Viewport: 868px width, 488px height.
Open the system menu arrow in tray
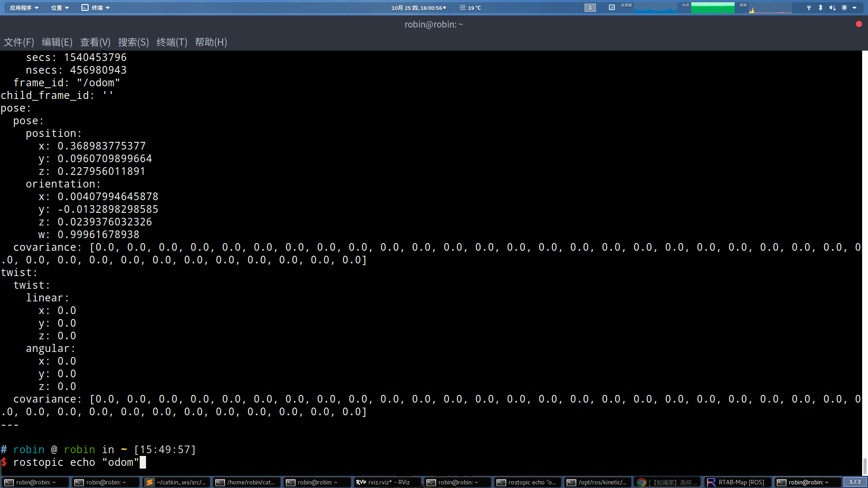coord(854,8)
